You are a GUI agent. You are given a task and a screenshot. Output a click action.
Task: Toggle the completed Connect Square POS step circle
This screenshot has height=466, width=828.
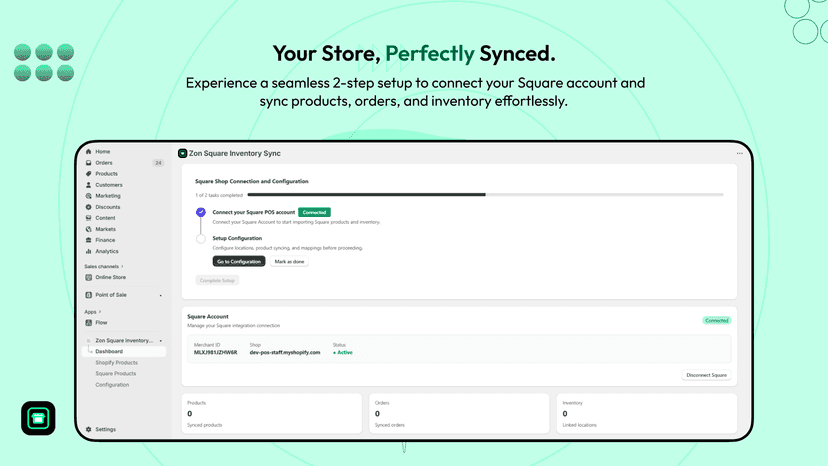pyautogui.click(x=201, y=212)
